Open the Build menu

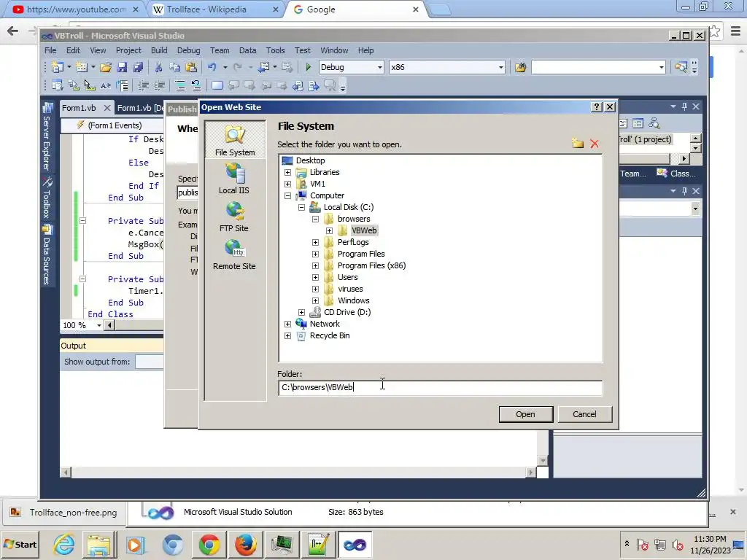[159, 50]
